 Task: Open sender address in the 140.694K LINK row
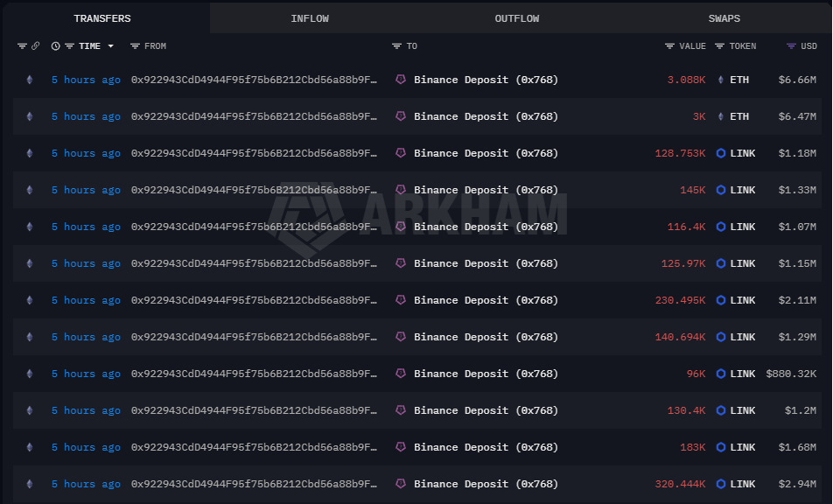tap(254, 337)
